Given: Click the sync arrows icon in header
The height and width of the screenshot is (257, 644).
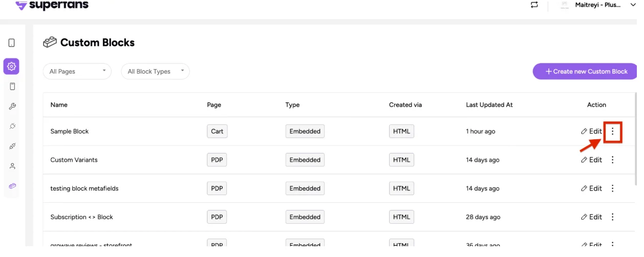Looking at the screenshot, I should point(534,5).
